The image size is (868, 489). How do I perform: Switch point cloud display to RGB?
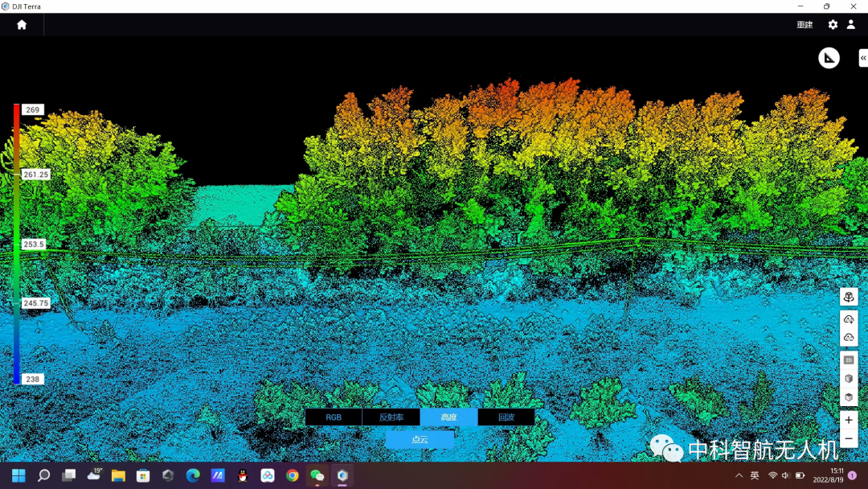tap(334, 417)
